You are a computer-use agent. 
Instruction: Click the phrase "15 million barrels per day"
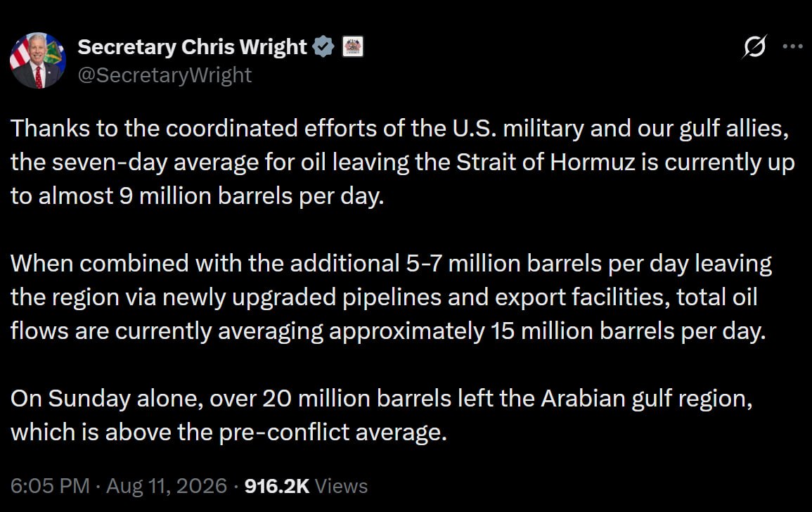click(628, 332)
